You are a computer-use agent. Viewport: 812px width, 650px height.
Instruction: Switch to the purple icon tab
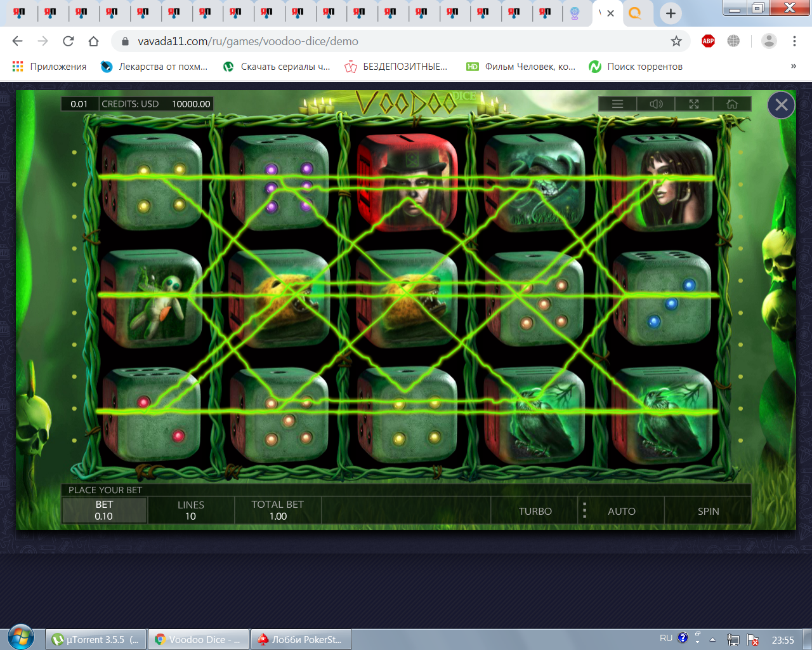point(575,13)
